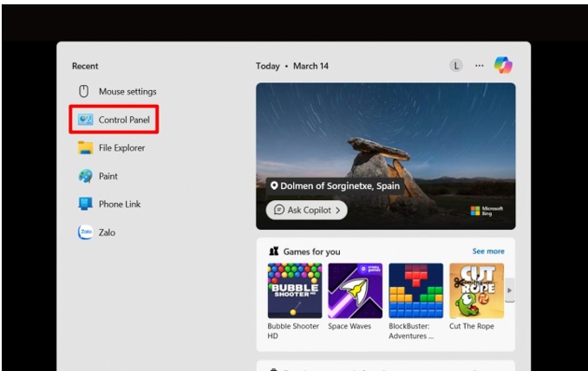Click the Games for you heading
Image resolution: width=588 pixels, height=371 pixels.
(x=311, y=251)
